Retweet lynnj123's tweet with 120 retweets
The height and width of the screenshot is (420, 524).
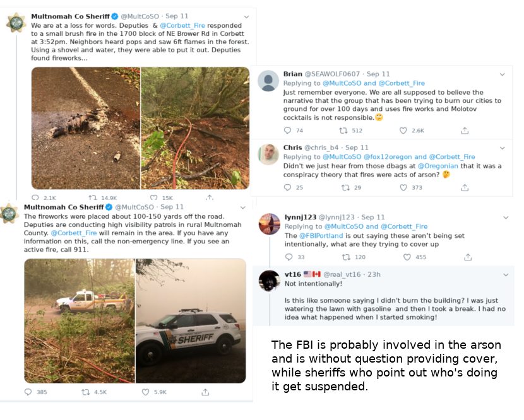coord(345,257)
